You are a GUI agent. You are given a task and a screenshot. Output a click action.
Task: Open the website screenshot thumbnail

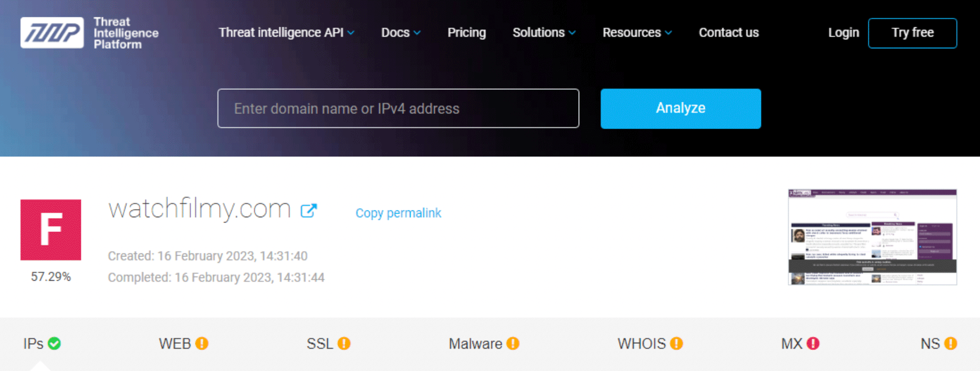coord(872,237)
